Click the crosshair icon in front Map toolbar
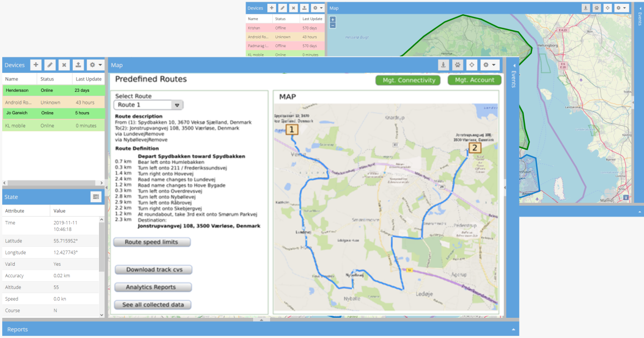This screenshot has width=644, height=338. click(472, 65)
